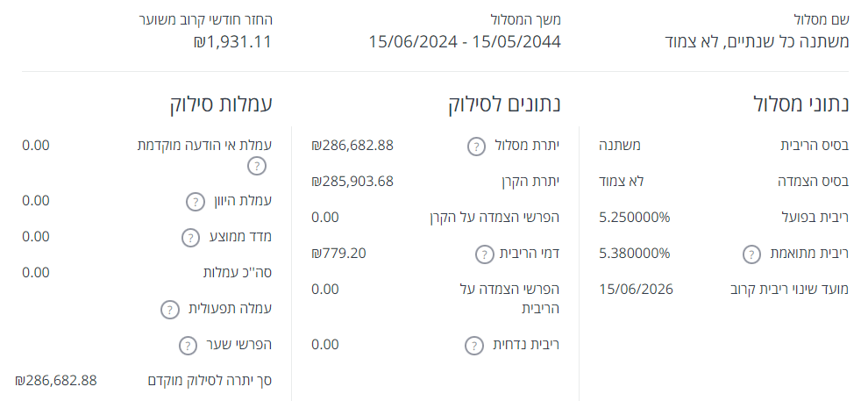Screen dimensions: 868x401
Task: Show info for ריבית נדחית
Action: 475,345
